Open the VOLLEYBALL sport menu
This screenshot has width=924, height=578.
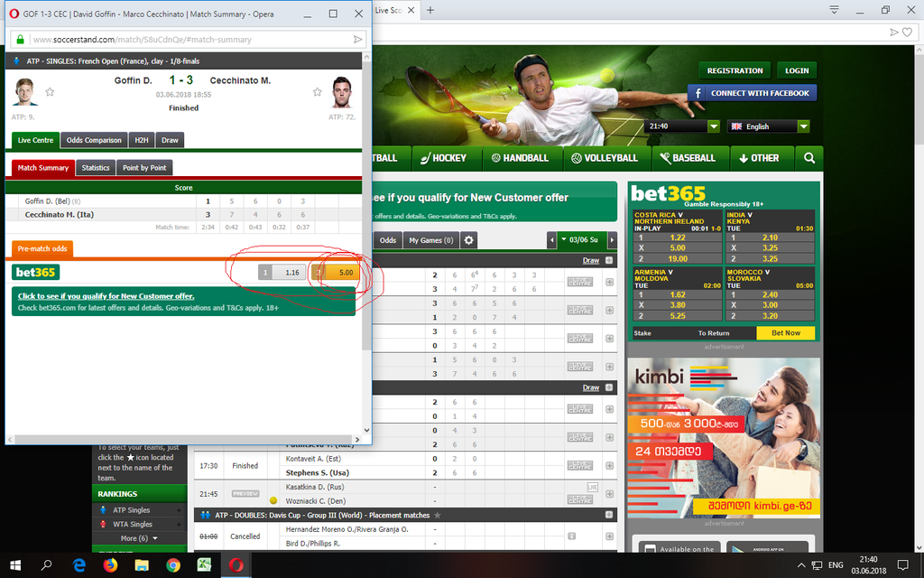[x=605, y=158]
